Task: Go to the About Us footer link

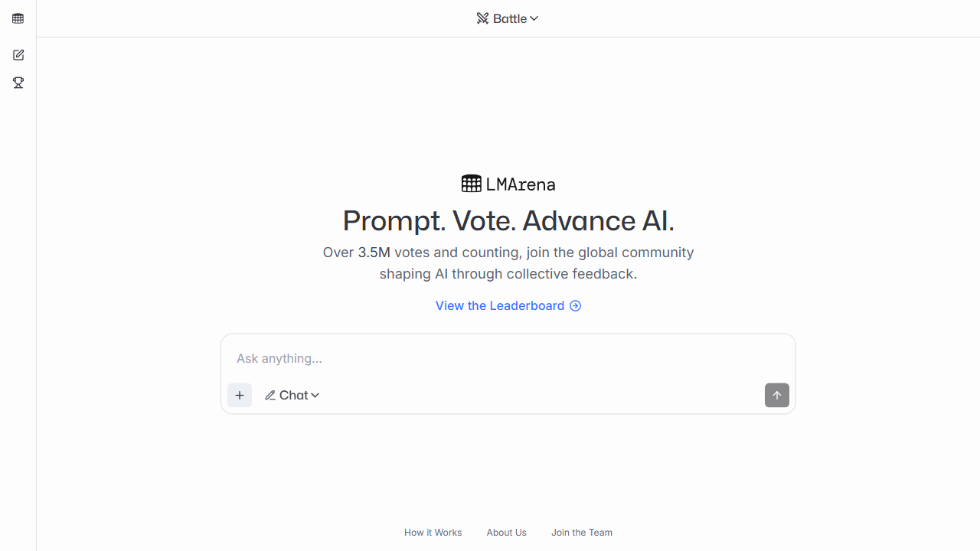Action: [x=506, y=533]
